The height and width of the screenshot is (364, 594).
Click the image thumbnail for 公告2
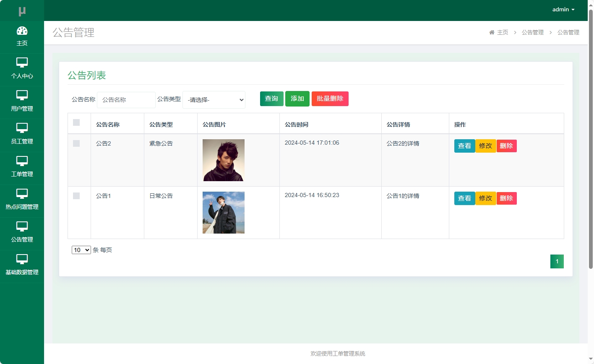pyautogui.click(x=223, y=160)
